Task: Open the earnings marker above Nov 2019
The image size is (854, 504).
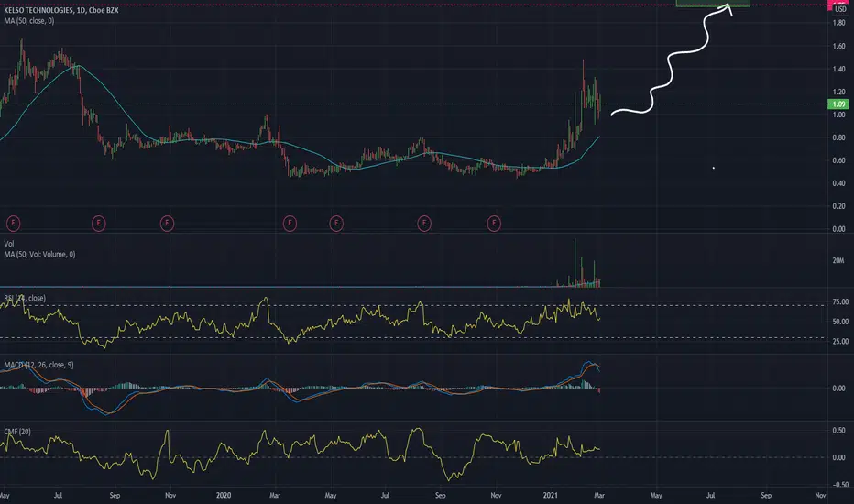Action: 167,223
